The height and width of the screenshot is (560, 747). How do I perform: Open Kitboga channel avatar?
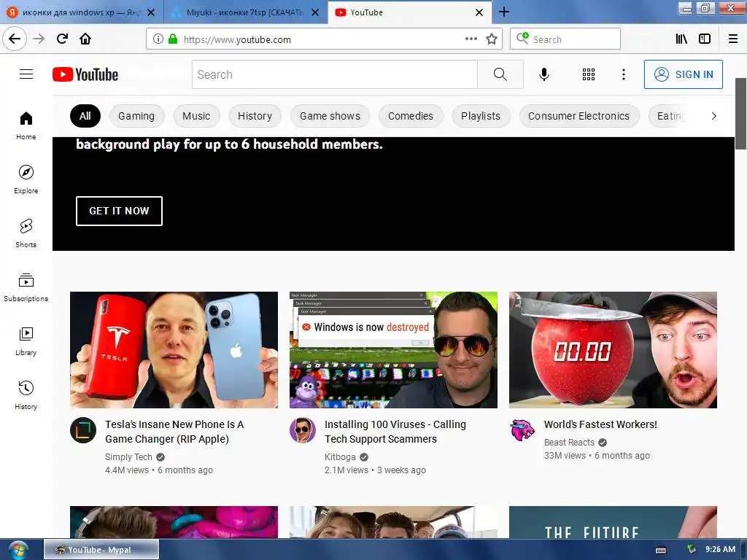point(303,430)
